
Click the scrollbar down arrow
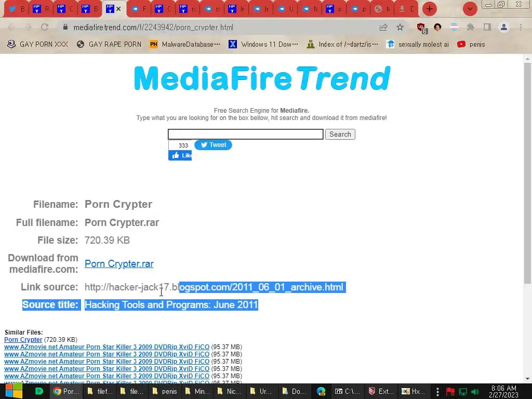click(x=527, y=379)
